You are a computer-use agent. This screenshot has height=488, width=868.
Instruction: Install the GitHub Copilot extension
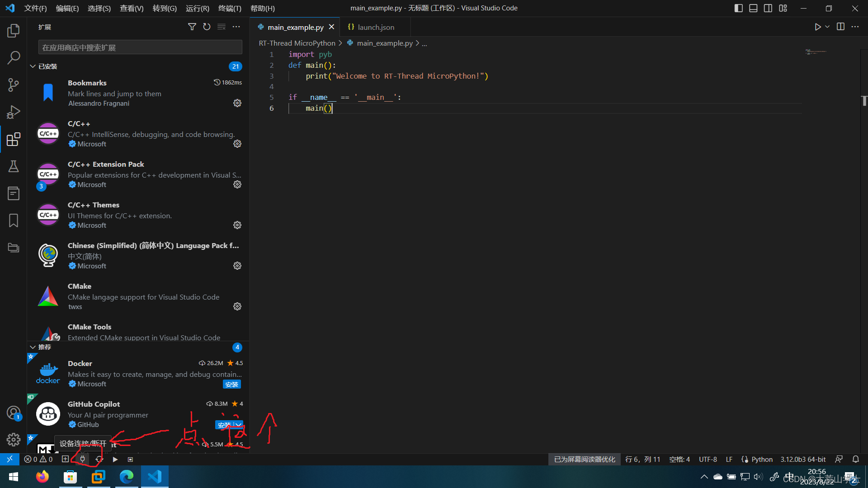pos(225,425)
